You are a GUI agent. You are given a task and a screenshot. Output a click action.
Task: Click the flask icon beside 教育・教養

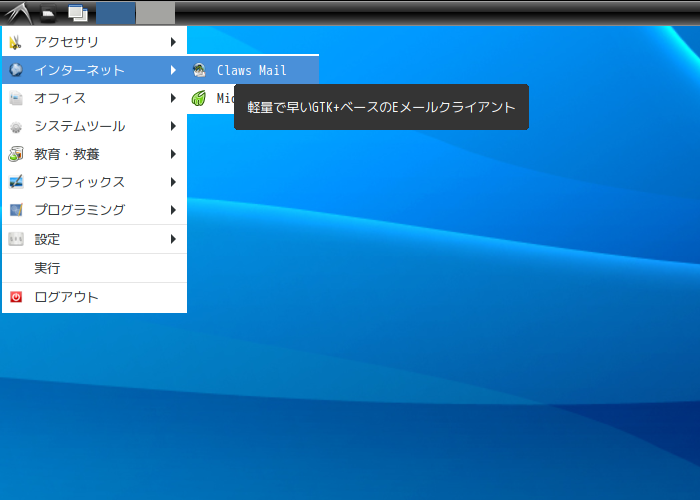[x=16, y=154]
